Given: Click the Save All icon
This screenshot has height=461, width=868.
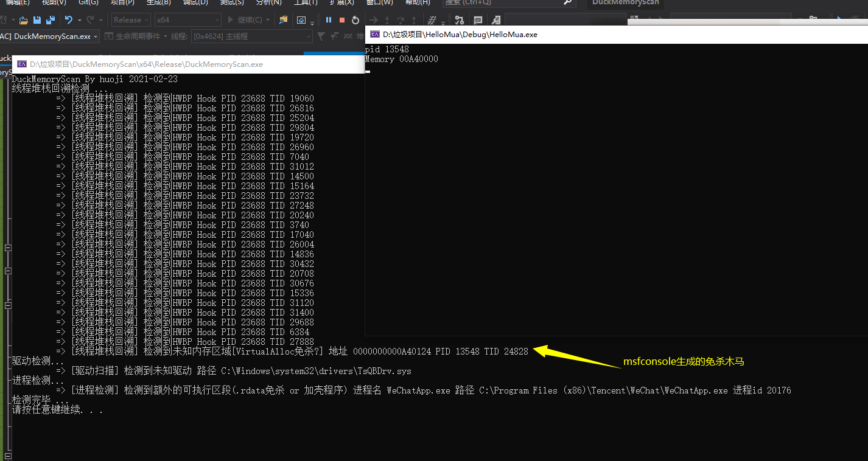Looking at the screenshot, I should click(50, 20).
